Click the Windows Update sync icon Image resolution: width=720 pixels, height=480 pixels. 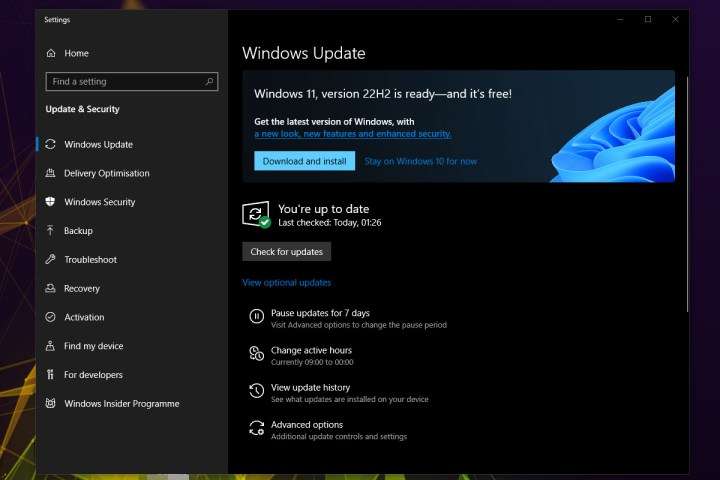51,144
